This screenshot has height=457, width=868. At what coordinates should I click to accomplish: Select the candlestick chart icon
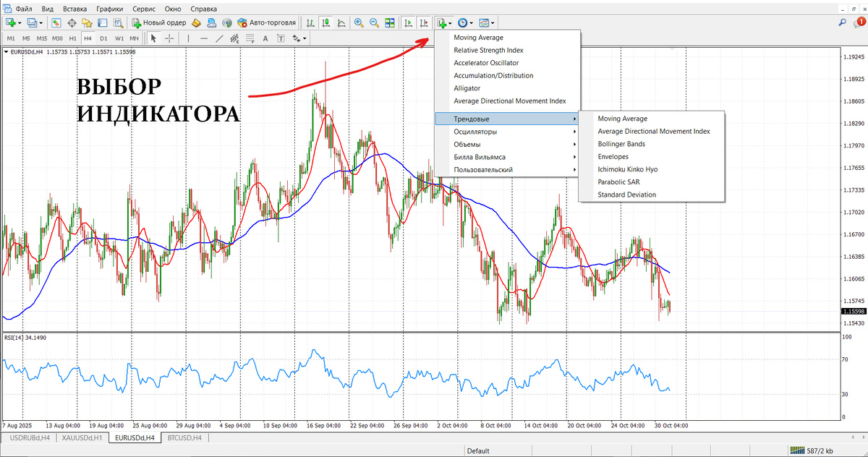[326, 22]
